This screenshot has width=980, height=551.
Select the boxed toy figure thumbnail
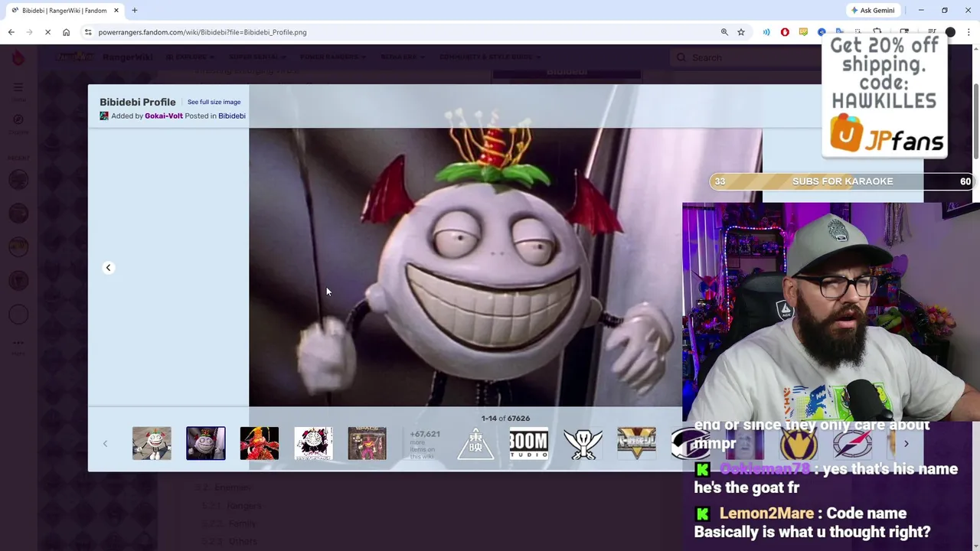pyautogui.click(x=367, y=443)
